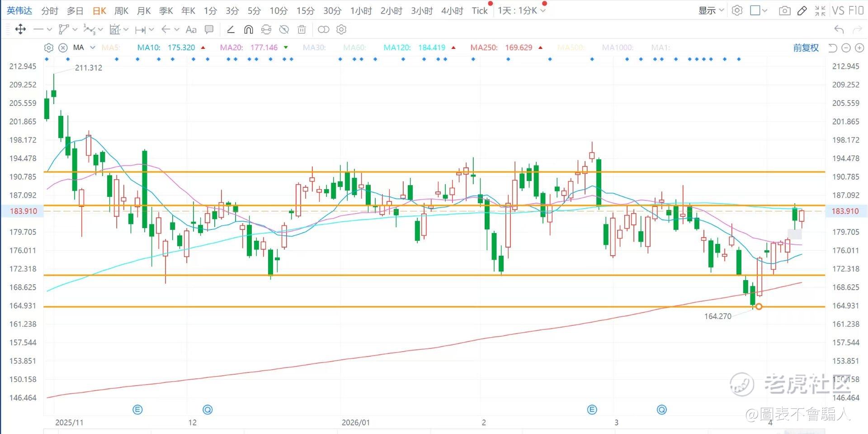Image resolution: width=868 pixels, height=434 pixels.
Task: Zoom in the chart with plus icon
Action: click(859, 48)
